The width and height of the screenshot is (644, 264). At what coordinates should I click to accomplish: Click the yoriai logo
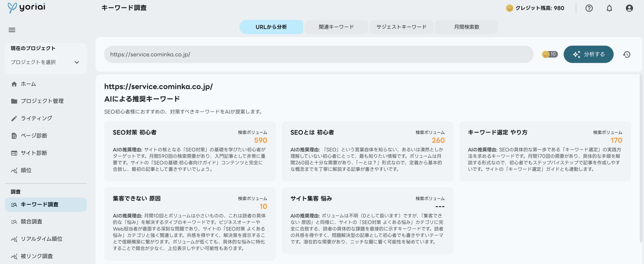point(26,8)
